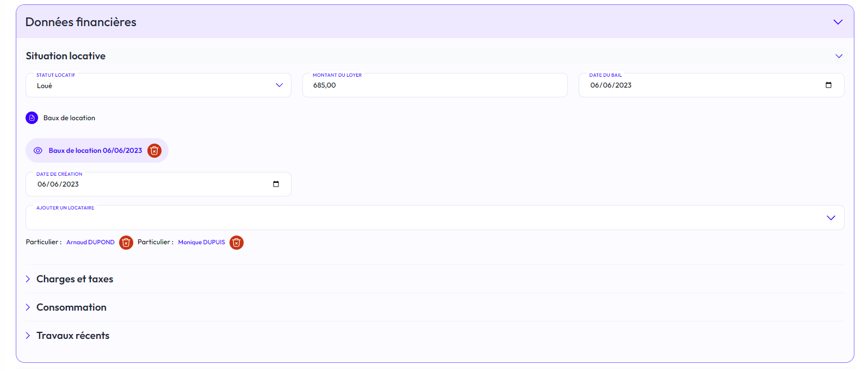Remove tenant Monique DUPUIS
Screen dimensions: 868x371
(x=237, y=243)
